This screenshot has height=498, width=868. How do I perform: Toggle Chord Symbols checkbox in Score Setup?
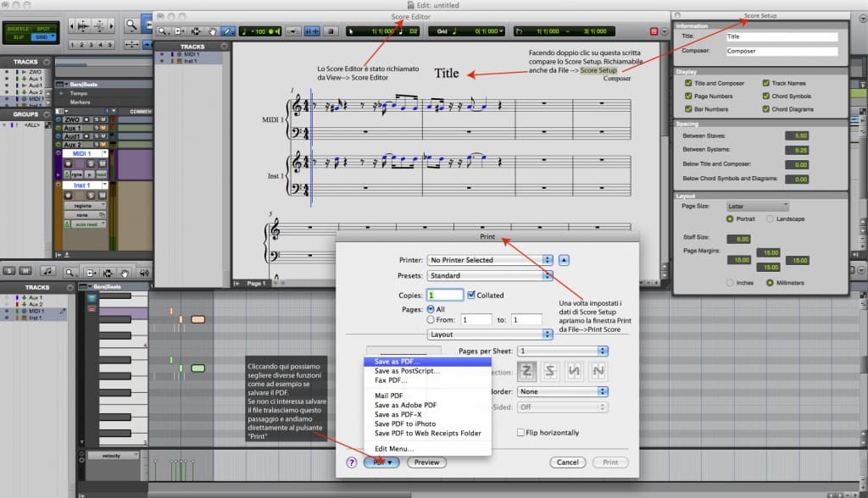point(766,97)
